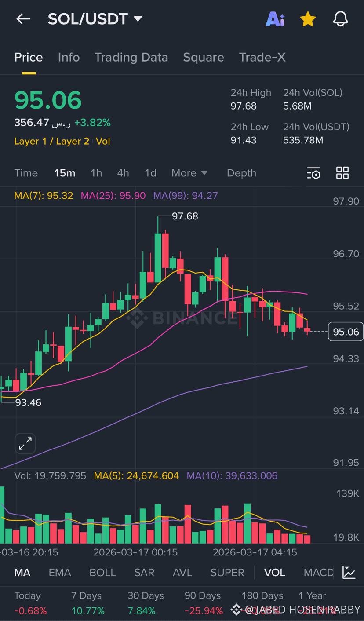Tap the Today -0.68% performance
Screen dimensions: 364x621
(30, 603)
